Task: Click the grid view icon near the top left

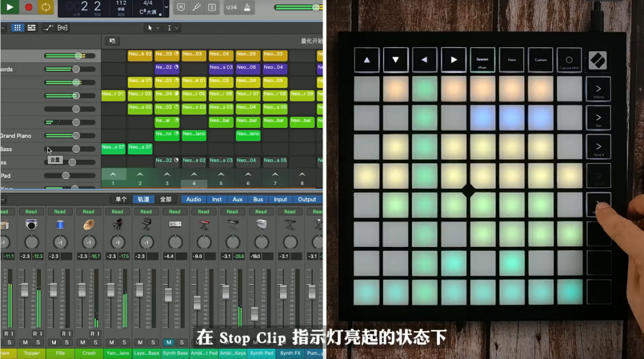Action: (18, 27)
